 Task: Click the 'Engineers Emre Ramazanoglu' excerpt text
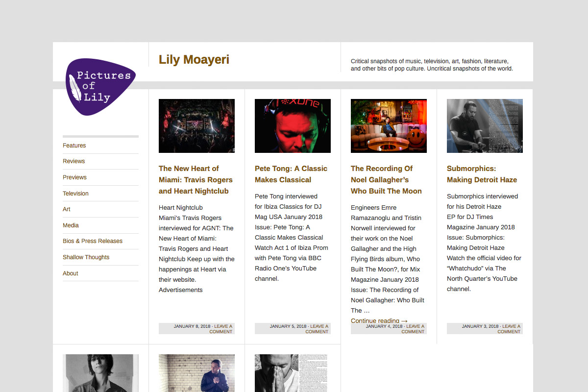[x=388, y=259]
